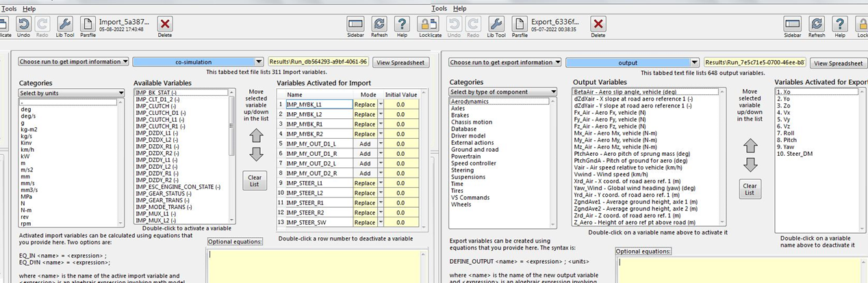Open Tools menu above the Export window
This screenshot has width=868, height=283.
point(439,8)
